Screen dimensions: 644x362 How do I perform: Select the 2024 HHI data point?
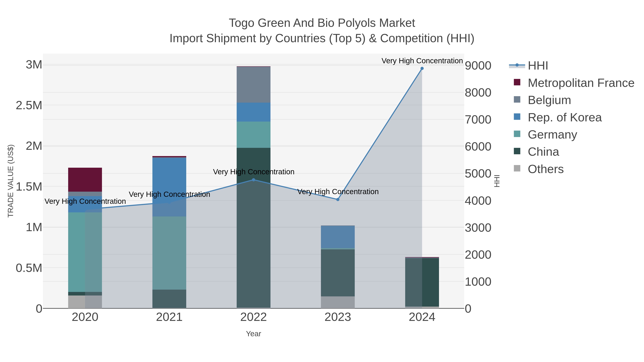(x=422, y=68)
